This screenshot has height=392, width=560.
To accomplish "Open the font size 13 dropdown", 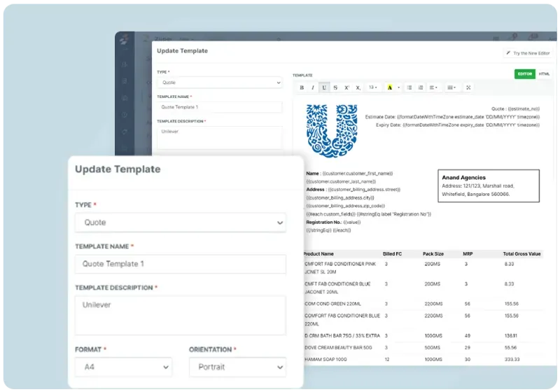I will 374,87.
